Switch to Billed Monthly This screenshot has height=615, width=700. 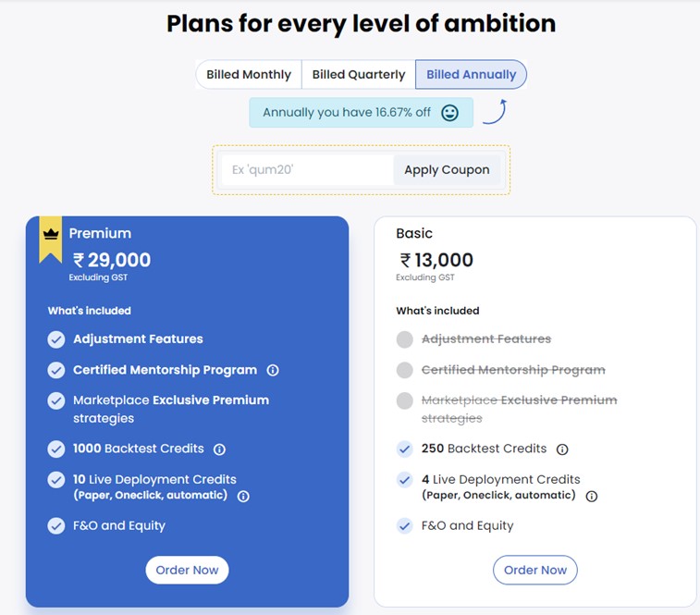(x=249, y=75)
